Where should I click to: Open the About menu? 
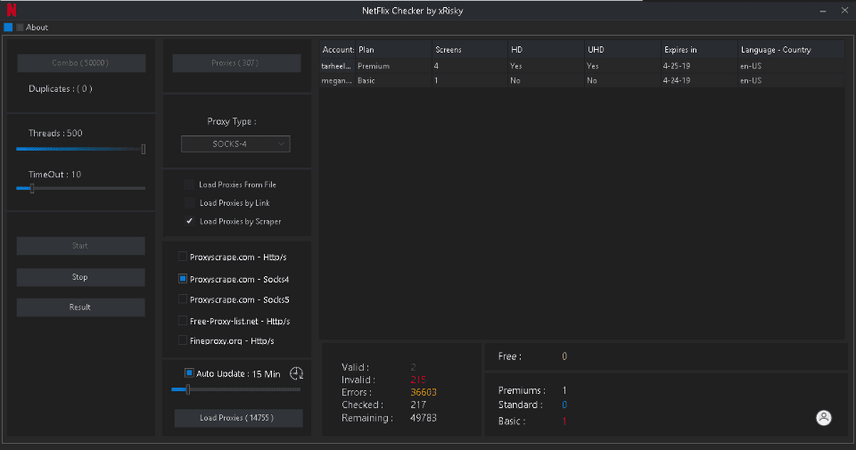pos(37,27)
